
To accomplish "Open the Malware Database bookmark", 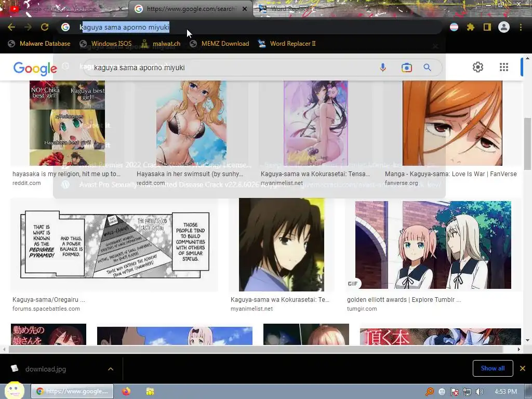I will click(39, 44).
